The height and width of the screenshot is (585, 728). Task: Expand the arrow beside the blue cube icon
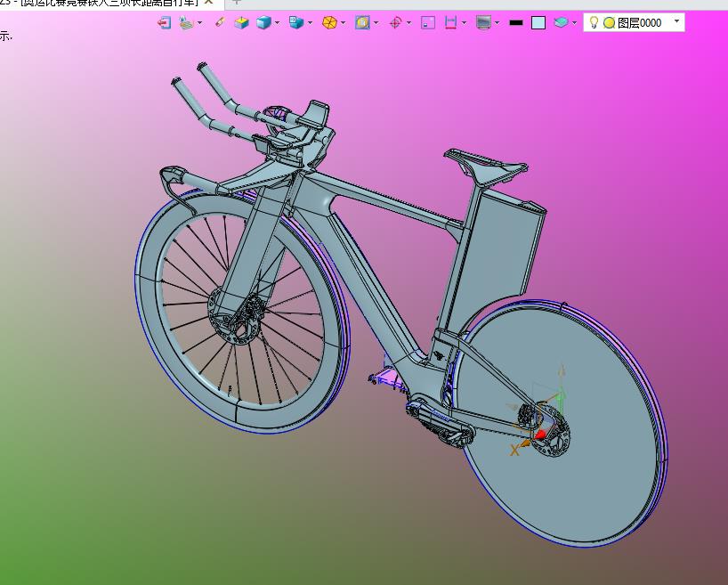coord(278,22)
